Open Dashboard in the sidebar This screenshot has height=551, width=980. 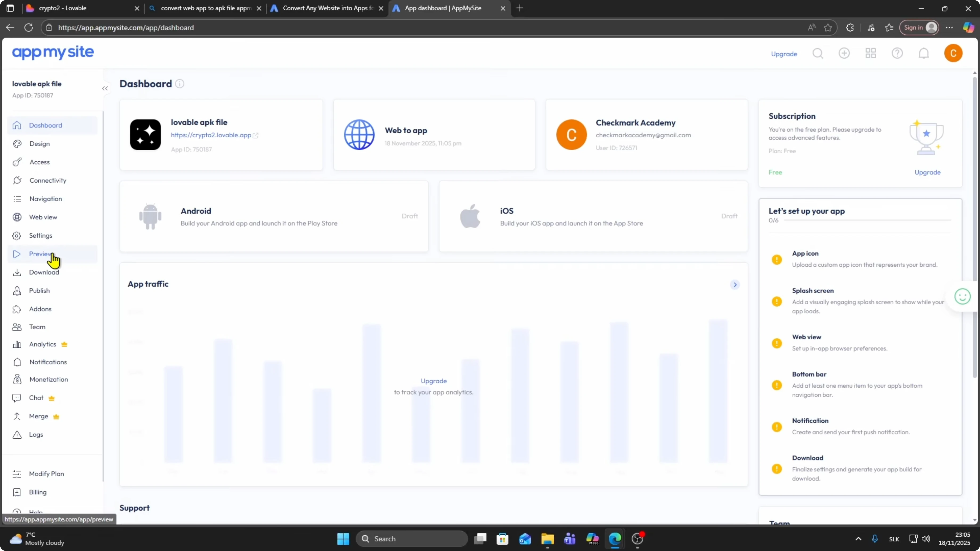tap(52, 125)
